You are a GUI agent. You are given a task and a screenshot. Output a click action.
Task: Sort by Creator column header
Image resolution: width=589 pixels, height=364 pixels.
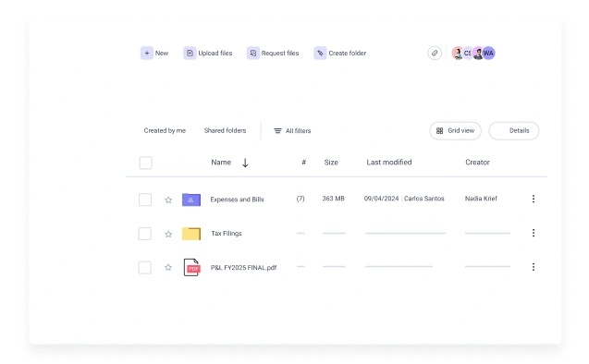pyautogui.click(x=477, y=163)
